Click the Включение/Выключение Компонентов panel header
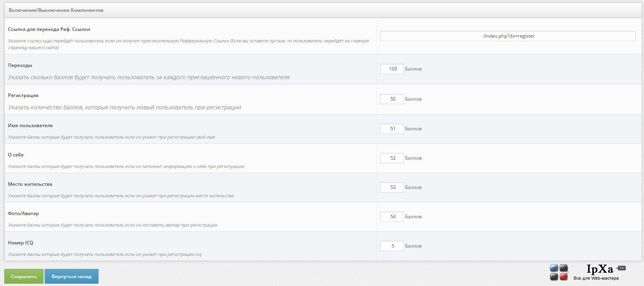Viewport: 644px width, 286px height. click(x=323, y=10)
